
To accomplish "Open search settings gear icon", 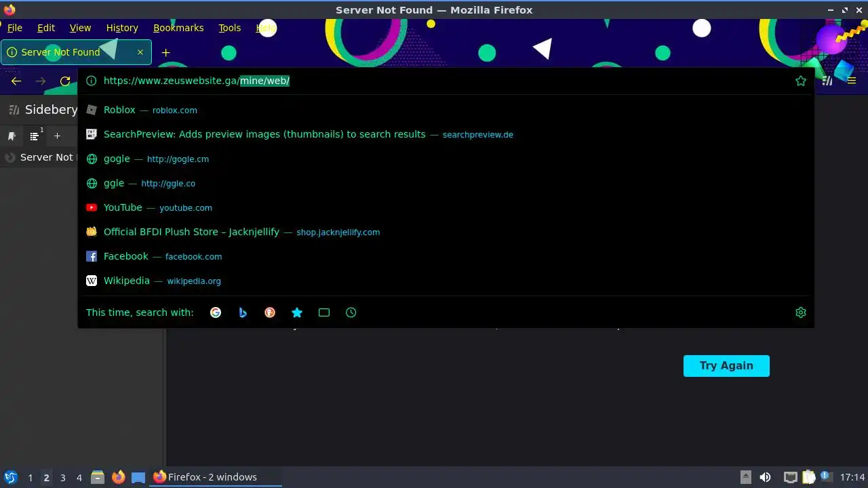I will point(801,312).
